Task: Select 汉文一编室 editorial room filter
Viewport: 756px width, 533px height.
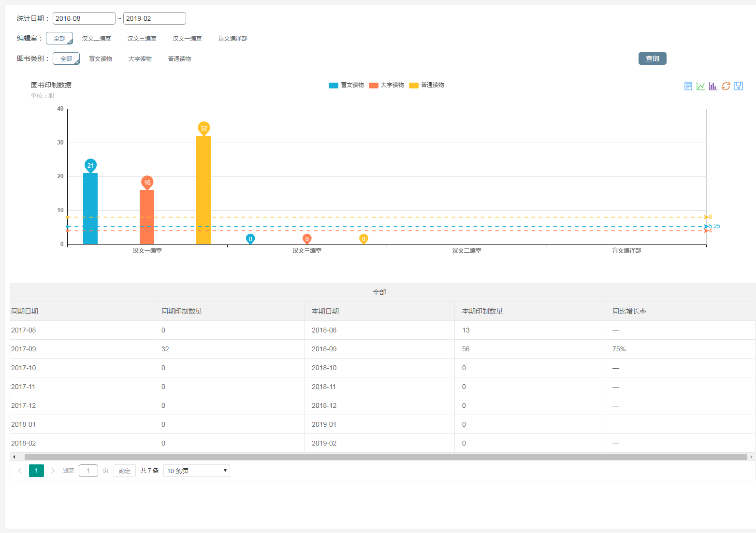Action: pos(188,39)
